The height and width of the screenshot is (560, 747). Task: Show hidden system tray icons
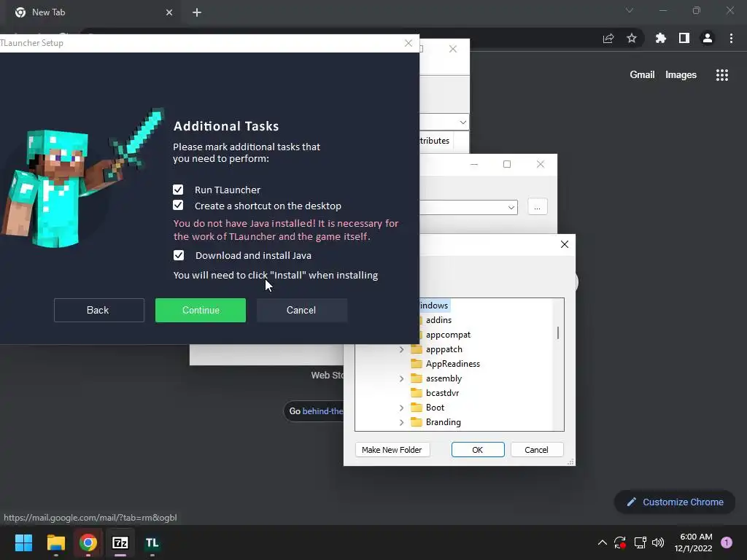[602, 542]
